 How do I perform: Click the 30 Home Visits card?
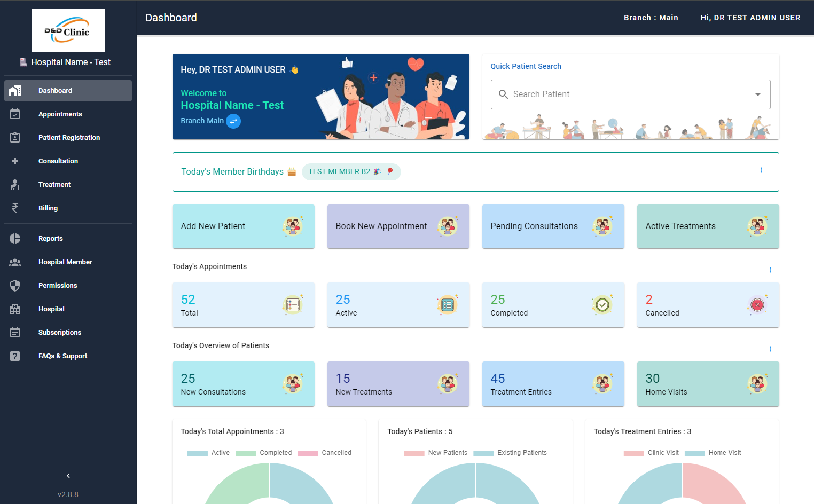coord(708,384)
